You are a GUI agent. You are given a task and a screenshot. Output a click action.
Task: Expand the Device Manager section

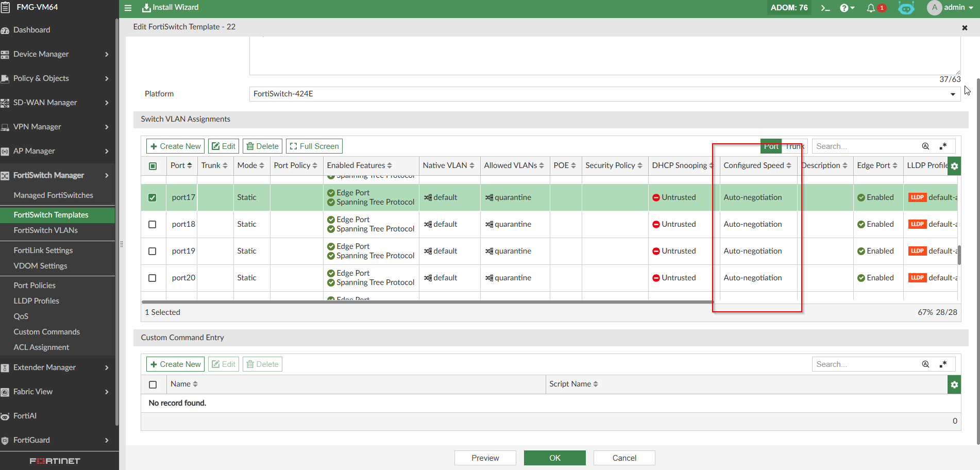[41, 54]
